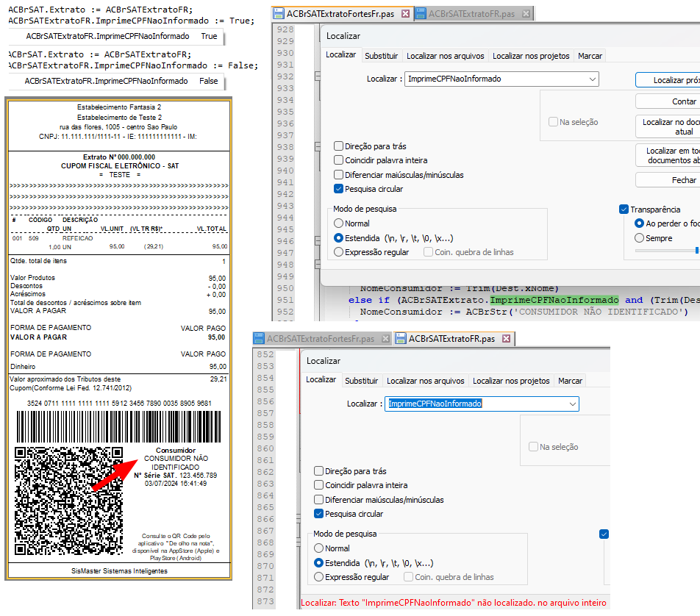Open Substituir tab in the not-found dialog
This screenshot has height=616, width=700.
coord(362,381)
